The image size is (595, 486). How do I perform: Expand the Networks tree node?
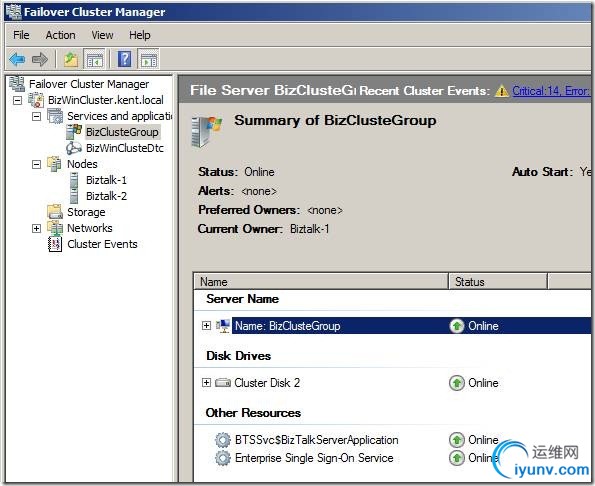point(36,228)
